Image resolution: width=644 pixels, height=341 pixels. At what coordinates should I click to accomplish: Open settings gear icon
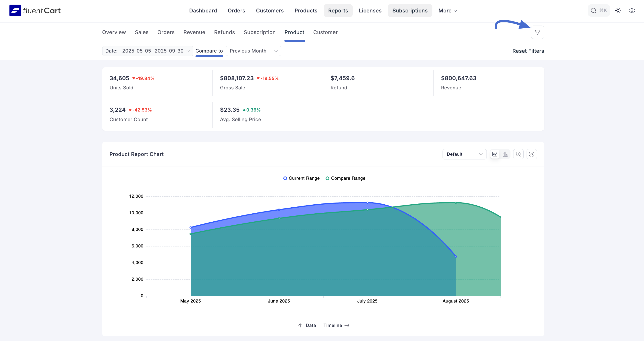(x=632, y=11)
